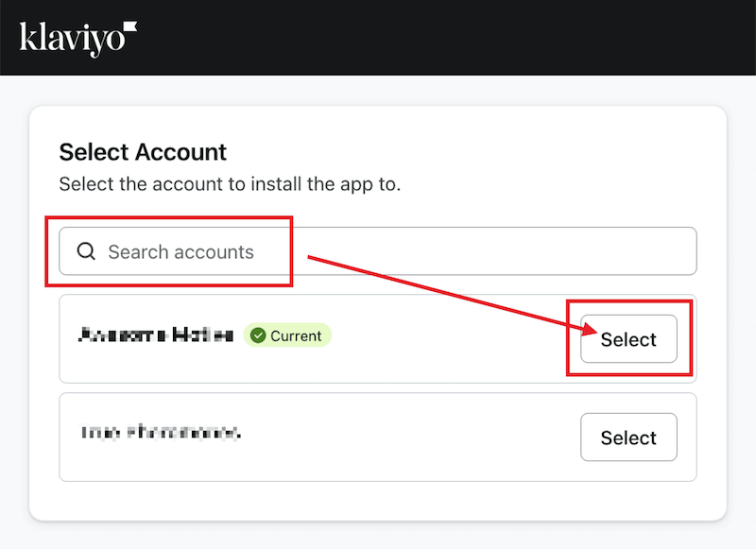
Task: Click the search icon inside the accounts field
Action: (x=86, y=251)
